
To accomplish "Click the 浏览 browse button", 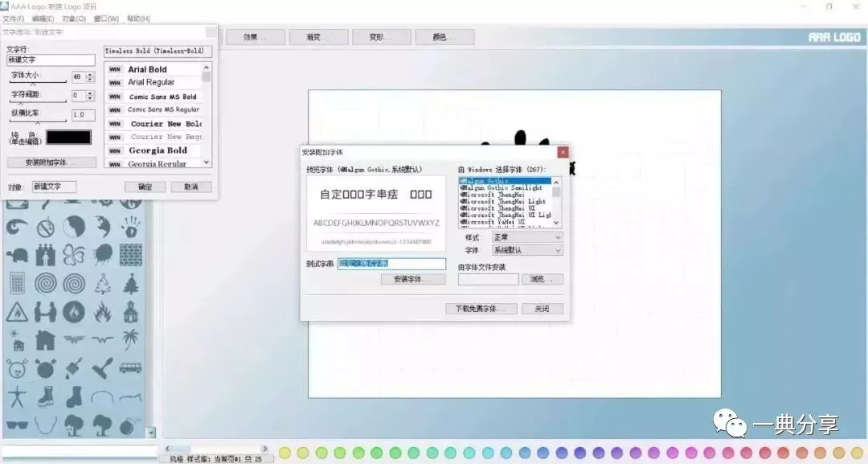I will tap(542, 280).
